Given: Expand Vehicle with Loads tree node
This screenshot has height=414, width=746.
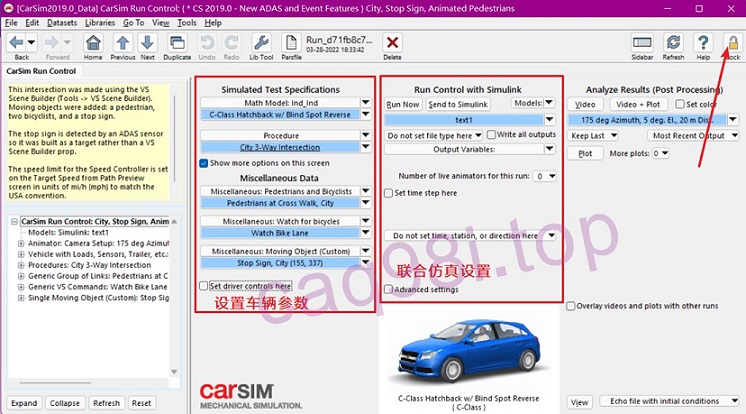Looking at the screenshot, I should click(21, 254).
